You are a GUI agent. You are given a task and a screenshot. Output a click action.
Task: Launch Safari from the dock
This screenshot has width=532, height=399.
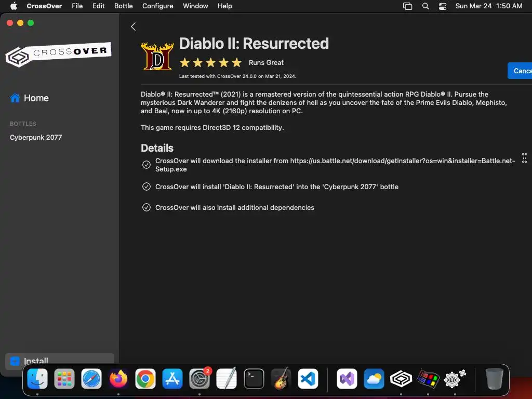[91, 379]
